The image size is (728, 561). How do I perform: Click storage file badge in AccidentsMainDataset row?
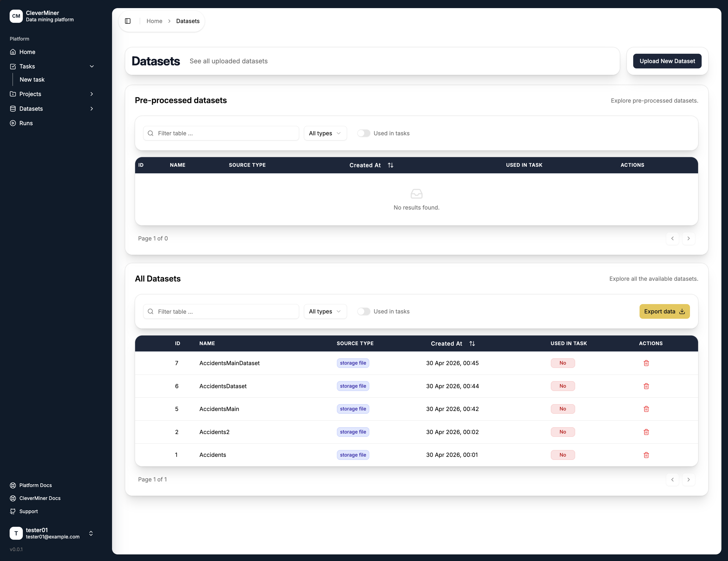pyautogui.click(x=353, y=363)
